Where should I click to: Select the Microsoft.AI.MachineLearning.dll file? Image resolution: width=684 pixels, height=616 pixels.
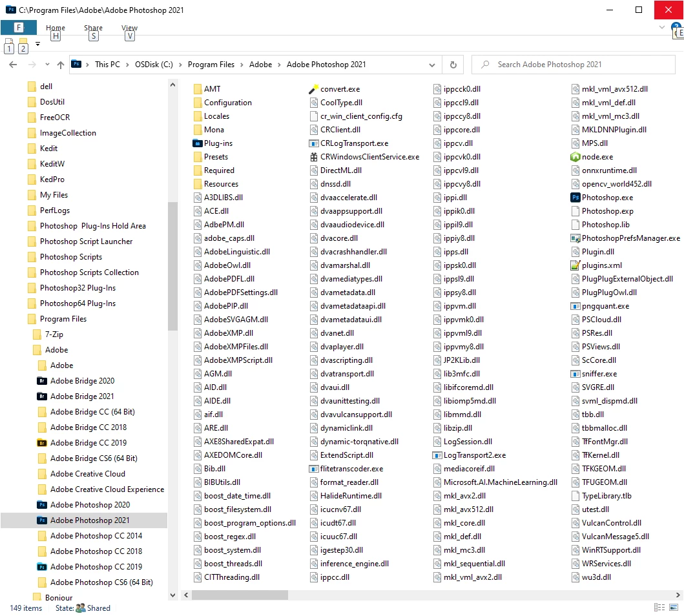coord(500,482)
